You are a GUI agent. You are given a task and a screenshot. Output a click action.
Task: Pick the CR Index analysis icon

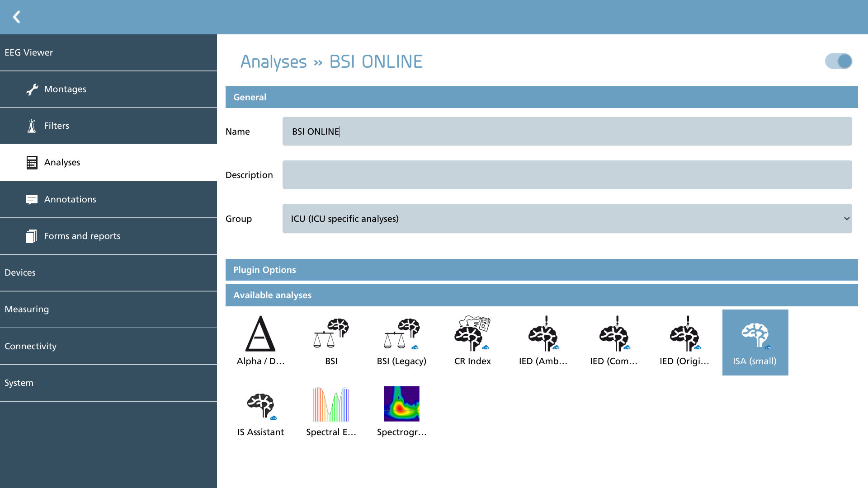point(472,342)
